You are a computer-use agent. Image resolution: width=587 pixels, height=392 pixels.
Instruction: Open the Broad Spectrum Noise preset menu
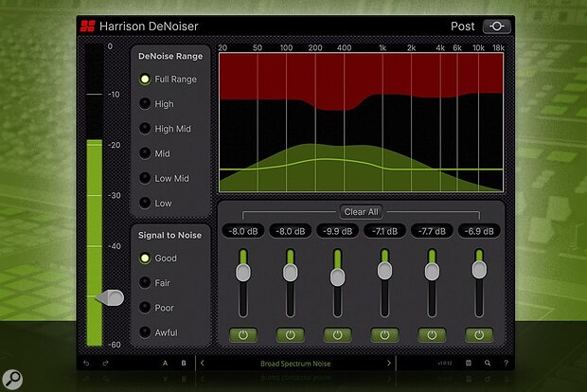[295, 364]
